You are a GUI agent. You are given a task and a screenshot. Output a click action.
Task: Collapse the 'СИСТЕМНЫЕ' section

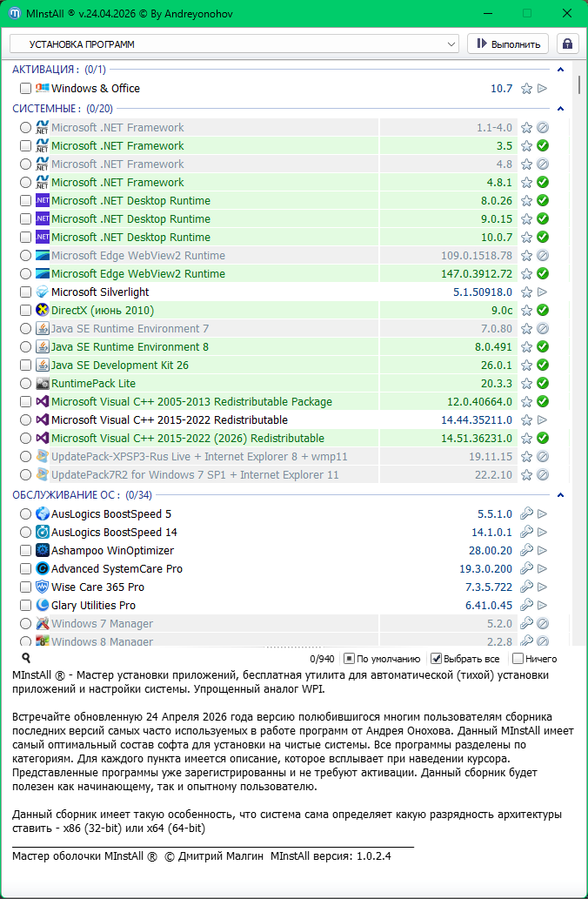[560, 109]
